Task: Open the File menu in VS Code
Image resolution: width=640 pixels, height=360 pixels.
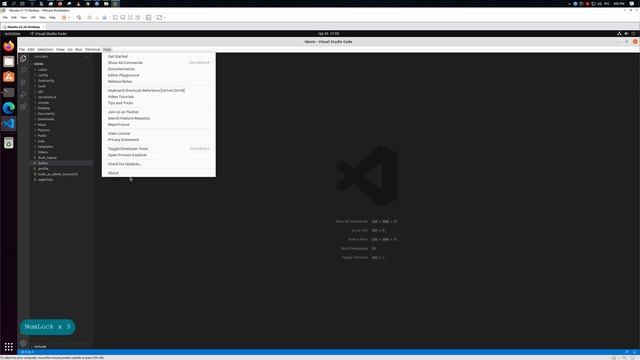Action: [x=22, y=49]
